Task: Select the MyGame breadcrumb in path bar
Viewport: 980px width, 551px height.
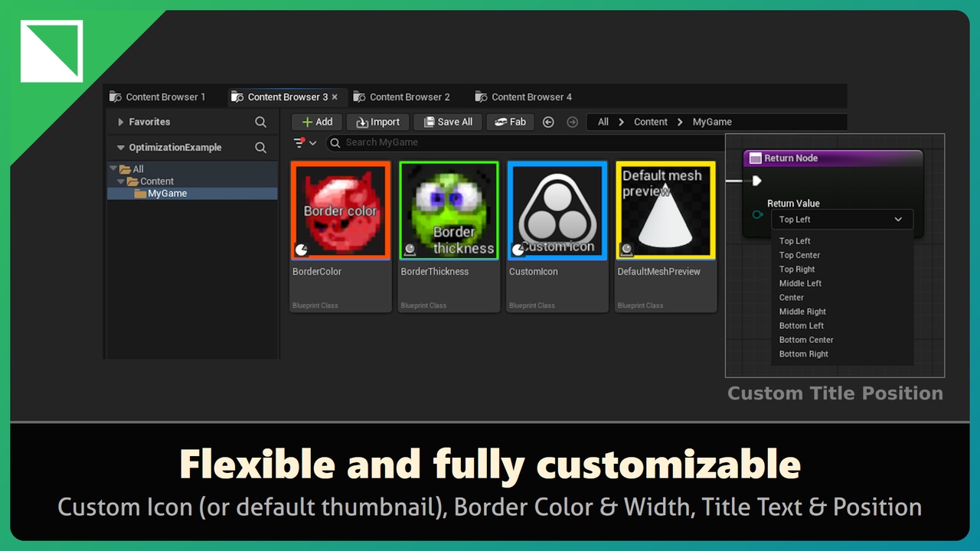Action: 712,122
